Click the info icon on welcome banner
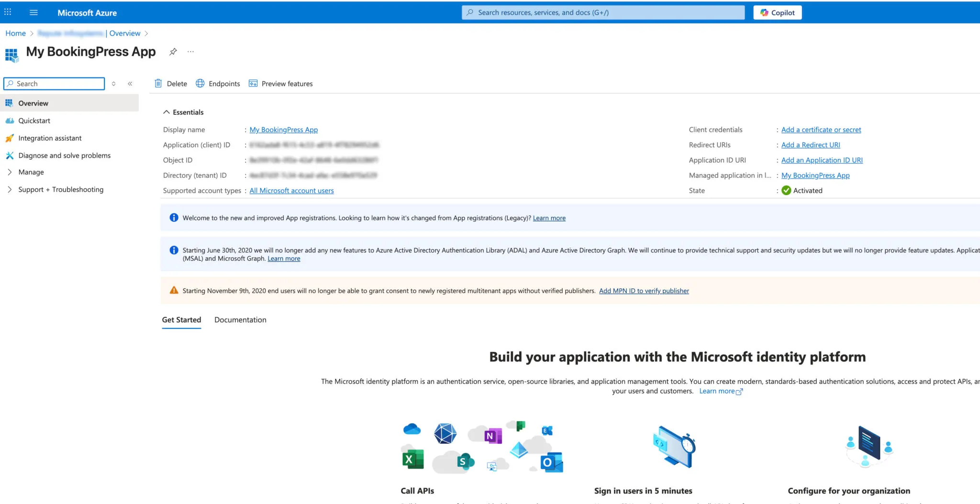Image resolution: width=980 pixels, height=504 pixels. click(x=174, y=218)
